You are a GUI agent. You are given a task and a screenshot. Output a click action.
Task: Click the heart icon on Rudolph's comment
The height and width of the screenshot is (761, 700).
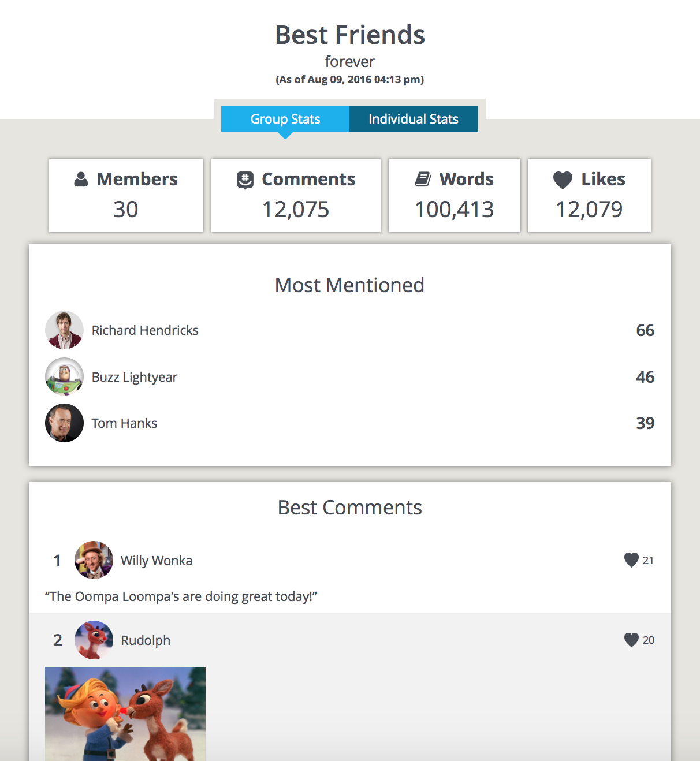(631, 640)
